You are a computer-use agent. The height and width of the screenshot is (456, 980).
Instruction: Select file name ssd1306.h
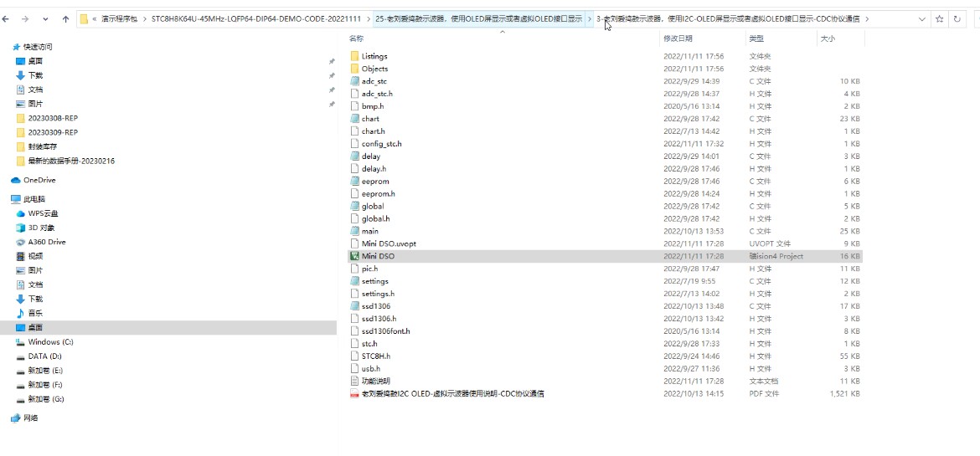379,319
